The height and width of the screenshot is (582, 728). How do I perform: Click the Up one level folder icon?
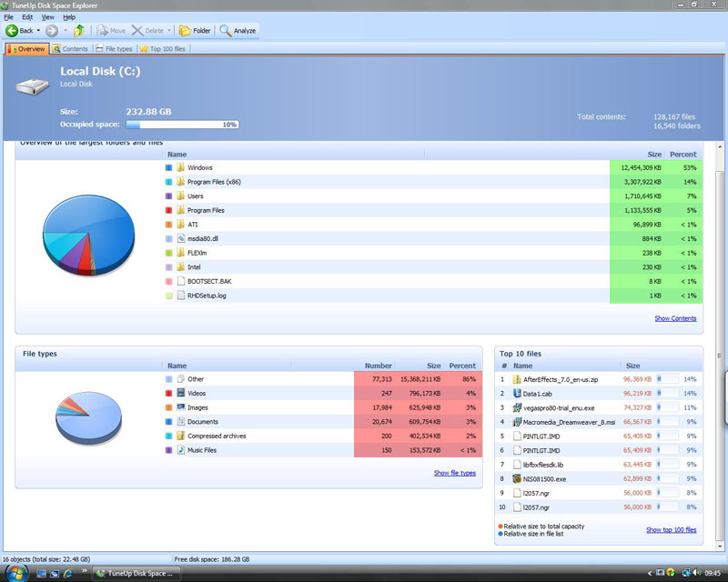click(79, 31)
